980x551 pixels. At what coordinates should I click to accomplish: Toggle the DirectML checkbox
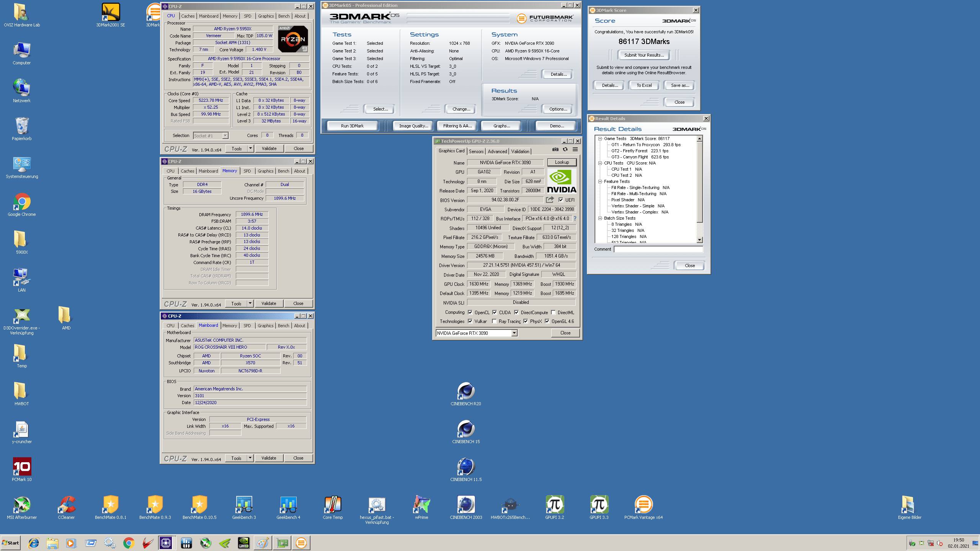pos(553,312)
